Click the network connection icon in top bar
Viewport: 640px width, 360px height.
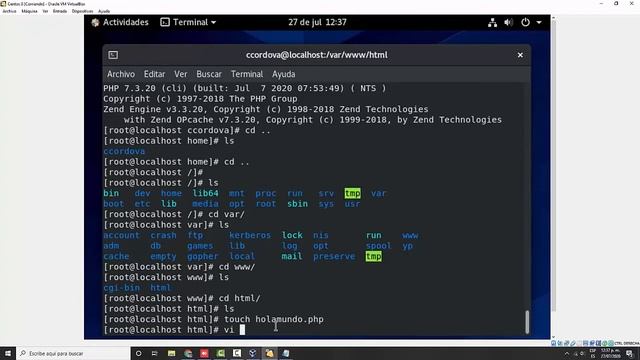(x=492, y=23)
